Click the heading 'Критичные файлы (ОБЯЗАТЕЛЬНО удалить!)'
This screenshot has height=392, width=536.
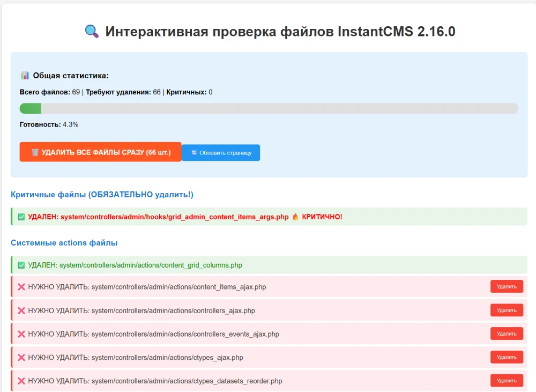[102, 194]
